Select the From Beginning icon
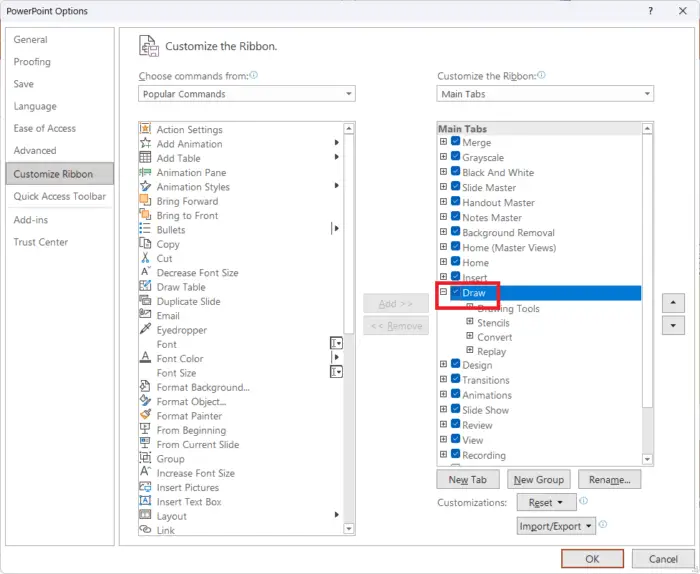Screen dimensions: 700x574 pyautogui.click(x=145, y=429)
